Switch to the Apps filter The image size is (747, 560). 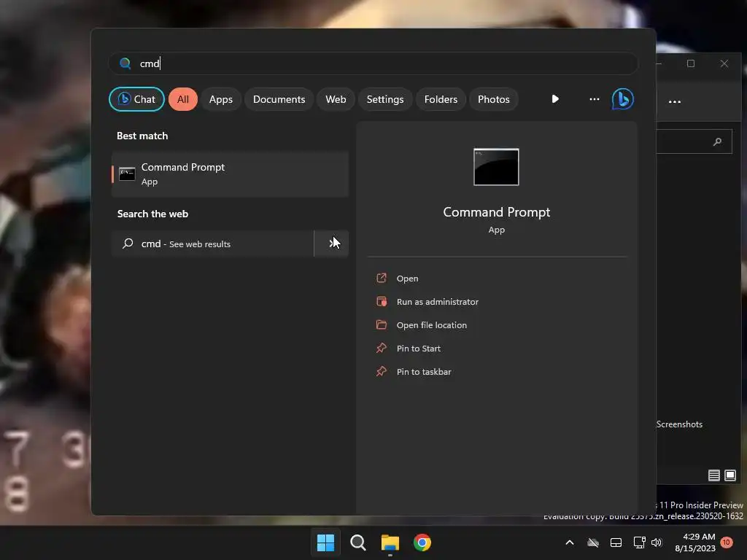pos(221,99)
